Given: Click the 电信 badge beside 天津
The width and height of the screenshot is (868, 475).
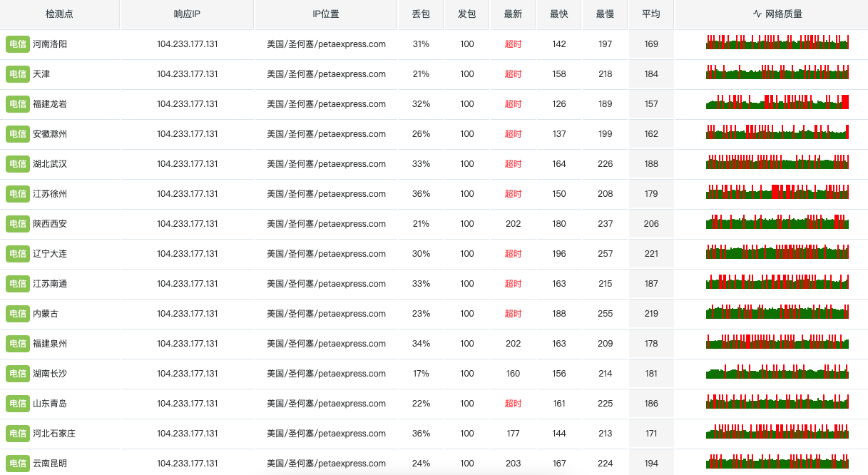Looking at the screenshot, I should [x=18, y=74].
